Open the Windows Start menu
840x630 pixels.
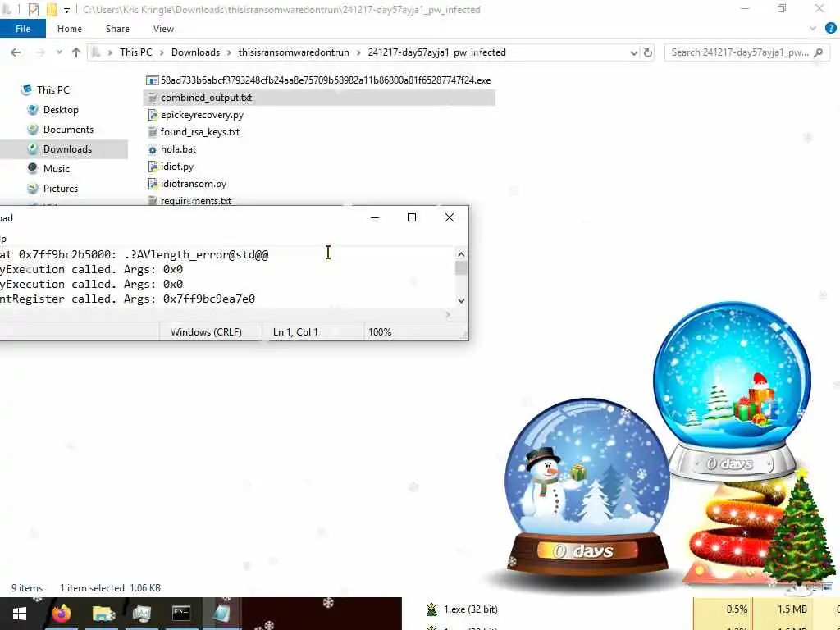click(20, 614)
